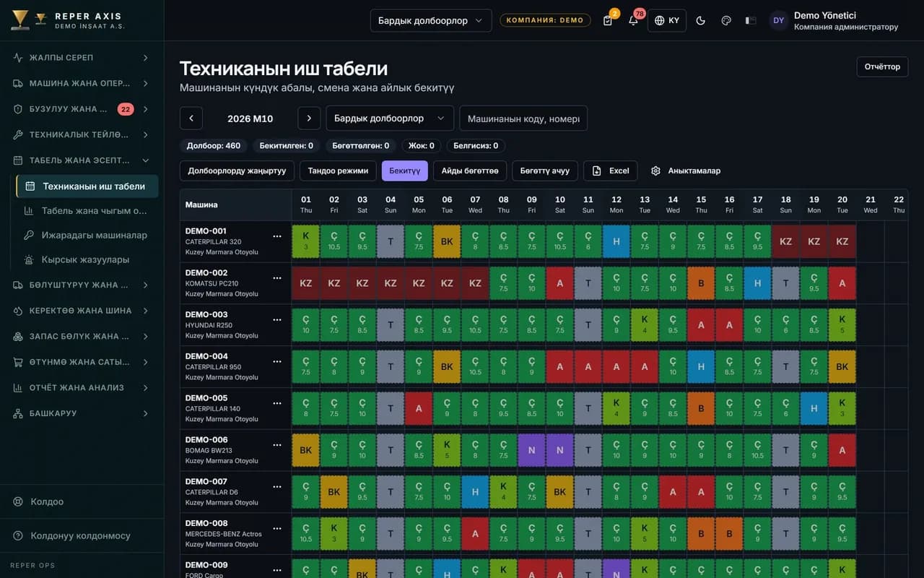Expand БӨЛҮШТҮРҮҮ ЖАНА ... sidebar section
The image size is (924, 578).
[82, 285]
